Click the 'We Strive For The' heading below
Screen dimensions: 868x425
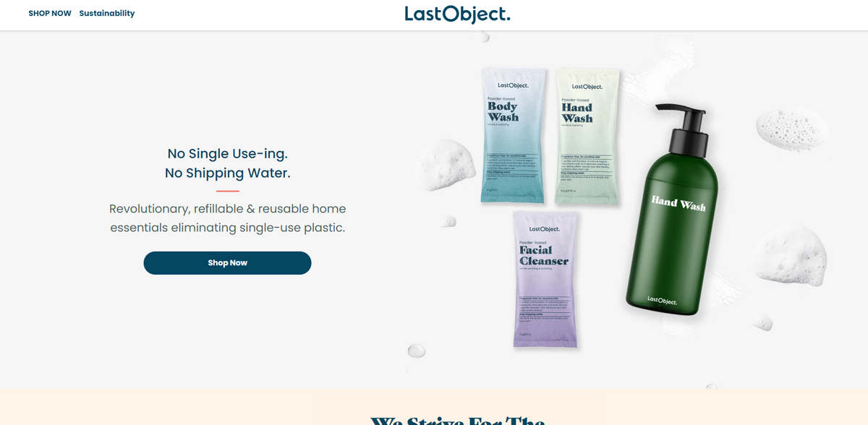coord(457,420)
